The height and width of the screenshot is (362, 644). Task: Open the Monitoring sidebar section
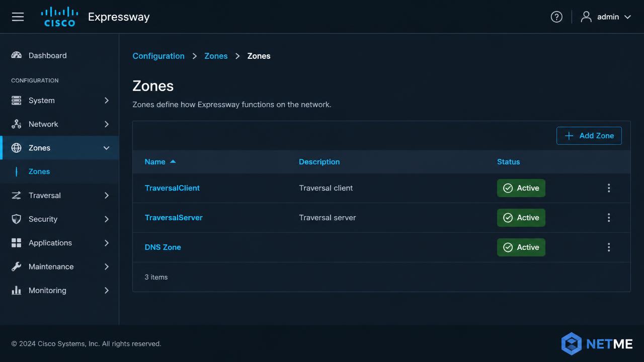[x=59, y=290]
